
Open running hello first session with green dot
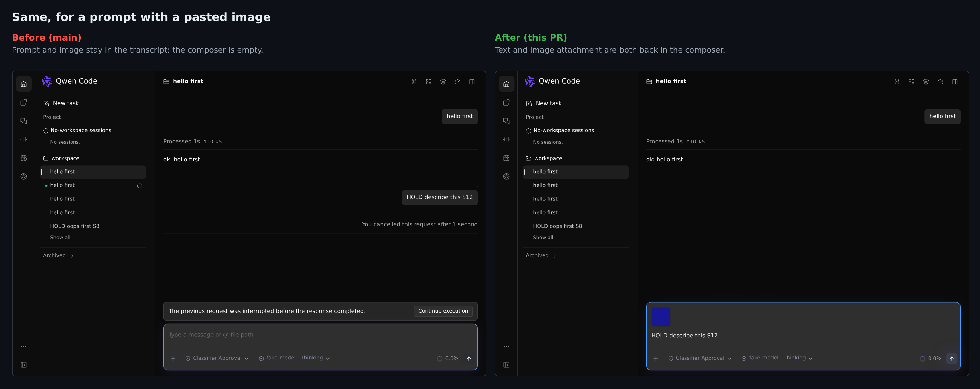click(x=93, y=186)
